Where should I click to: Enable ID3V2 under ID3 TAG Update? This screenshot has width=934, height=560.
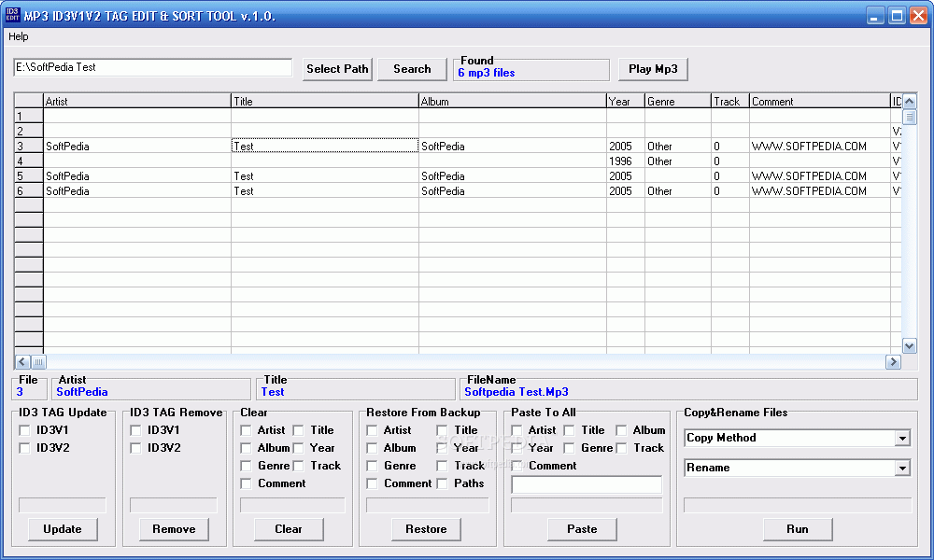[24, 448]
